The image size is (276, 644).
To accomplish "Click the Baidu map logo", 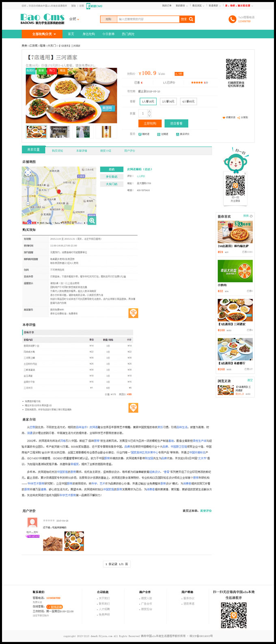I will coord(29,222).
